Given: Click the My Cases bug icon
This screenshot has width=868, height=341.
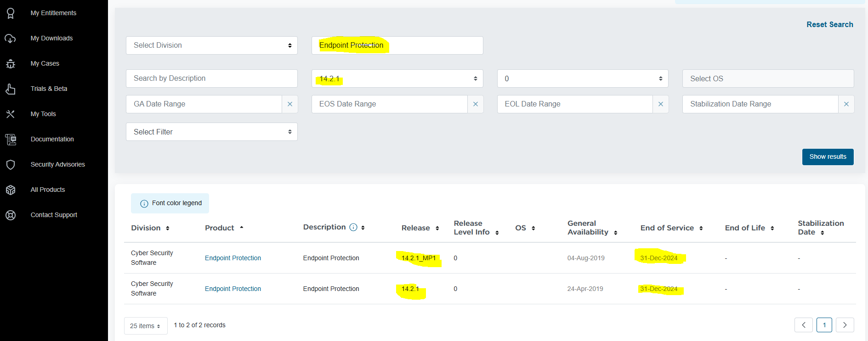Looking at the screenshot, I should (x=11, y=64).
